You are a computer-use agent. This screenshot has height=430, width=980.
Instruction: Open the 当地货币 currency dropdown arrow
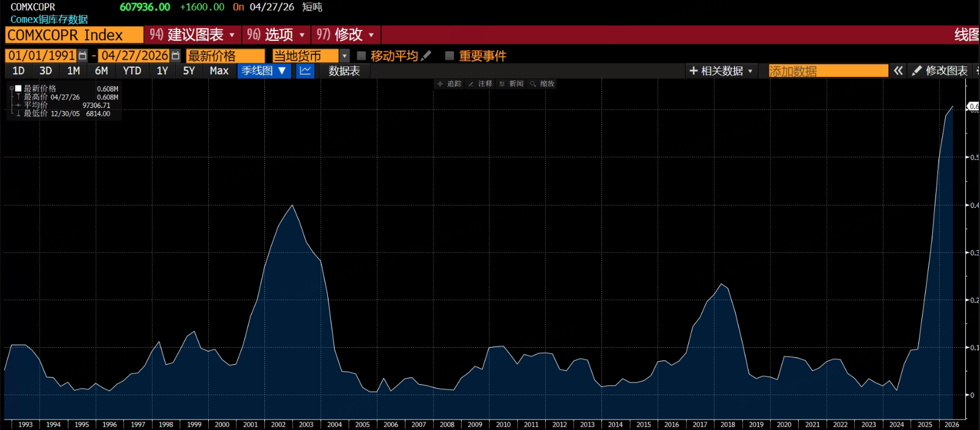344,56
